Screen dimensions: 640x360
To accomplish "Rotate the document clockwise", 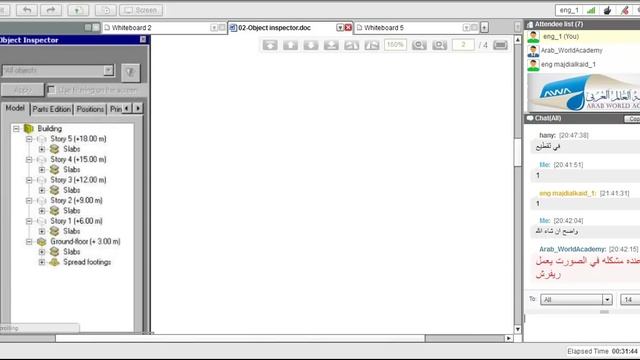I will click(372, 45).
